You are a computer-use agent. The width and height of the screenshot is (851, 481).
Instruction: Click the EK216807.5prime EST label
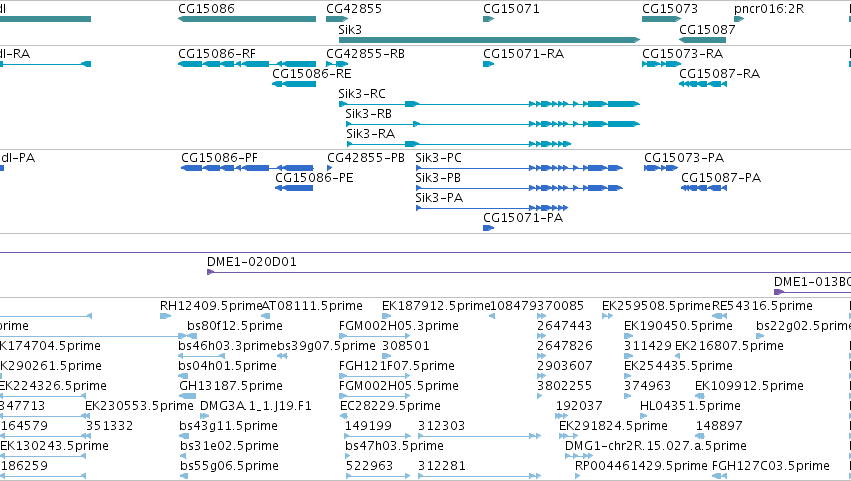tap(729, 346)
